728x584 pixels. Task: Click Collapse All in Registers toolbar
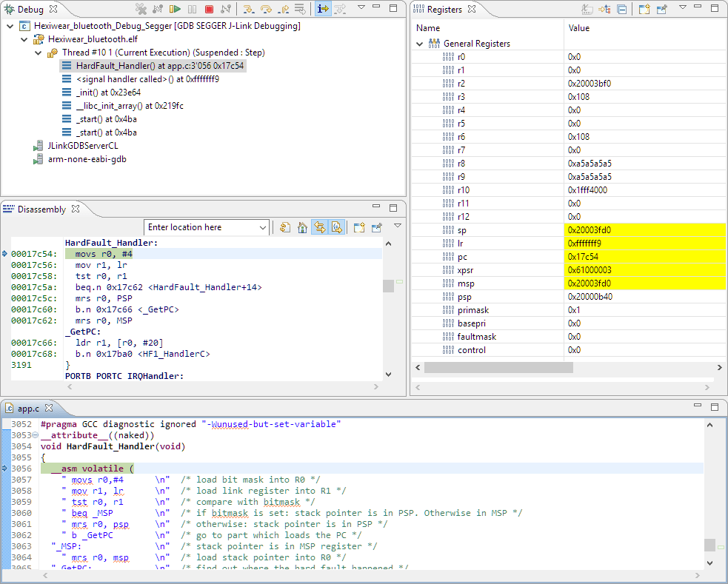click(x=622, y=9)
